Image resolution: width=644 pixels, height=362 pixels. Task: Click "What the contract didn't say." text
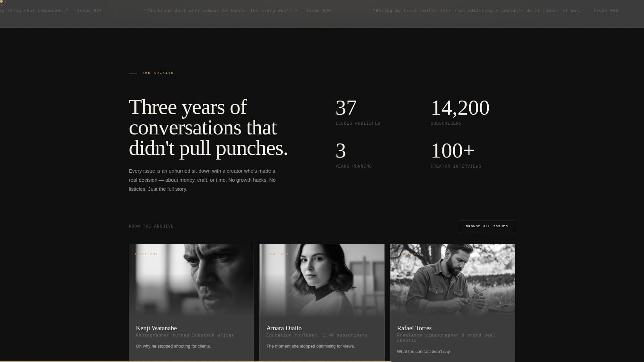click(424, 352)
